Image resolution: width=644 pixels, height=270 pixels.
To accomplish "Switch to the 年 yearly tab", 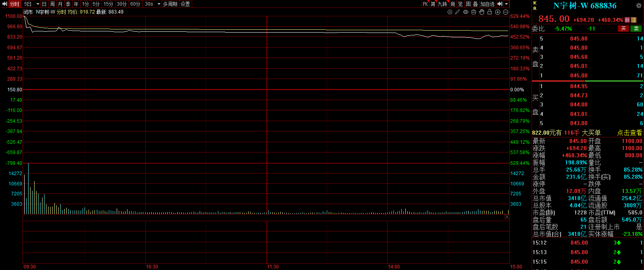I will pyautogui.click(x=76, y=4).
